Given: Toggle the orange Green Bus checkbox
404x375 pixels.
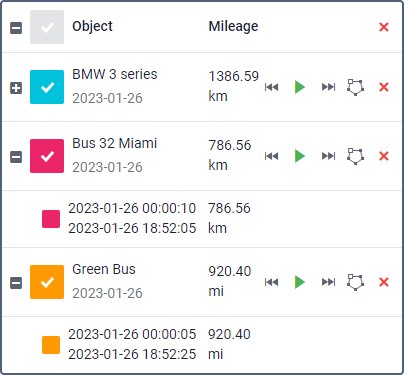Looking at the screenshot, I should pos(47,282).
